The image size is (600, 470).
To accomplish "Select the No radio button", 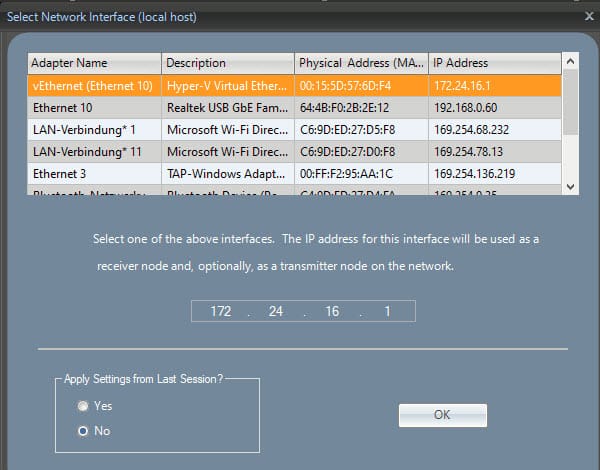I will tap(84, 431).
